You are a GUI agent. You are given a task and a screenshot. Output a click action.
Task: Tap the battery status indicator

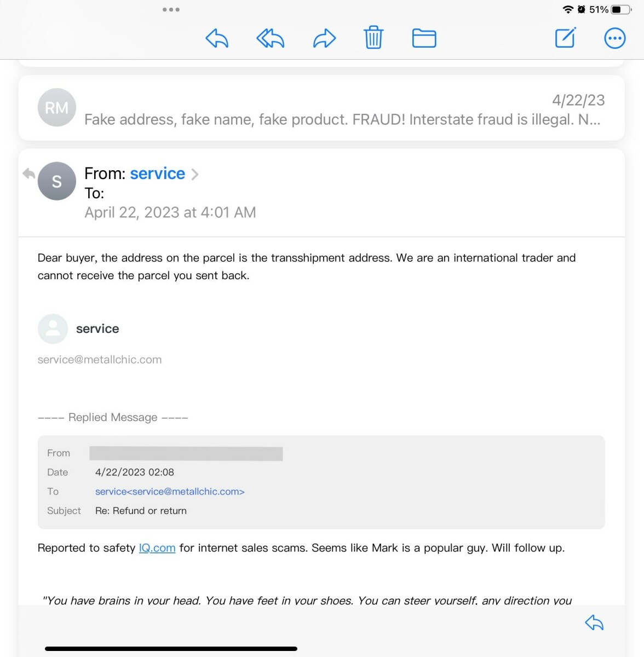[x=621, y=9]
